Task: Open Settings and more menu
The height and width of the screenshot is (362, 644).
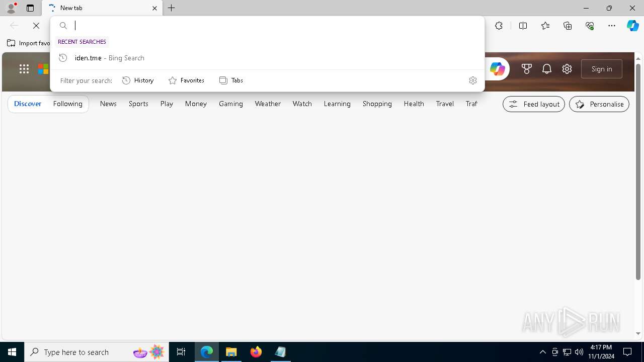Action: tap(612, 26)
